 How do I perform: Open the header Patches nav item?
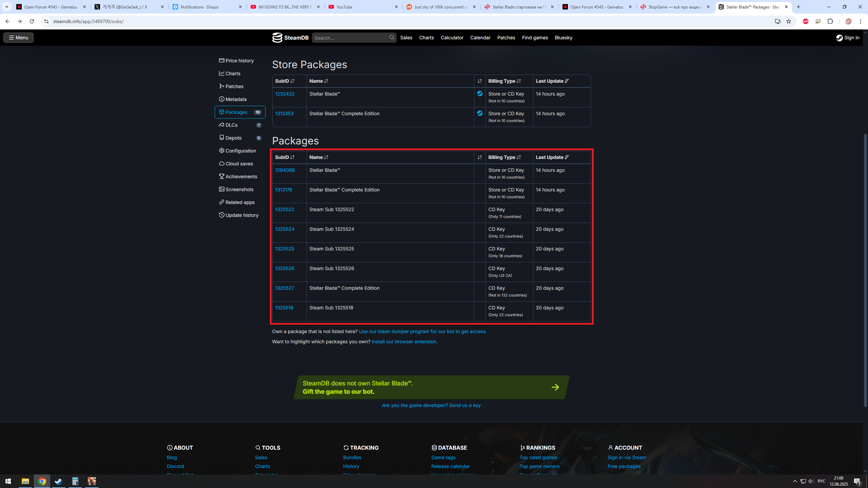coord(506,38)
